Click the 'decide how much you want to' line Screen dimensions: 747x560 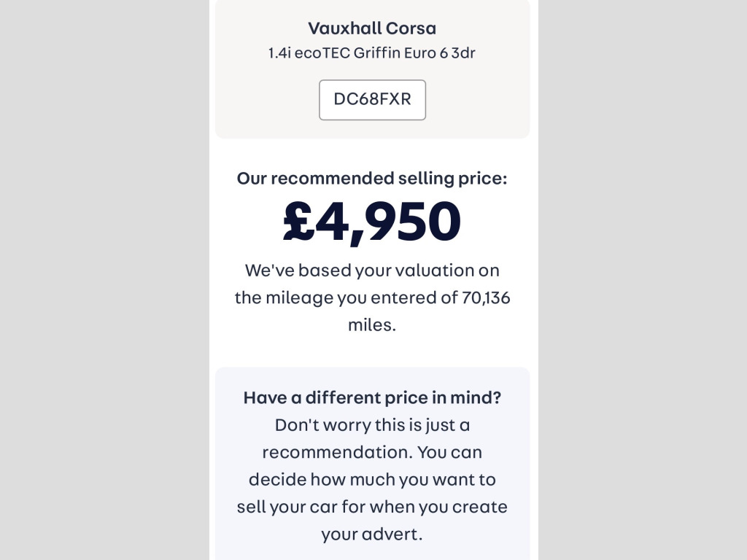click(372, 479)
